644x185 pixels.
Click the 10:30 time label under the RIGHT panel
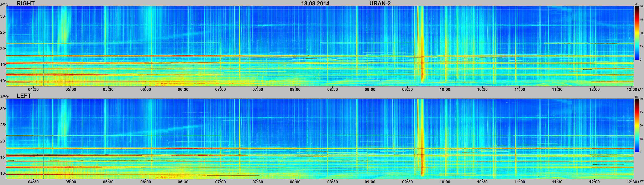point(482,90)
